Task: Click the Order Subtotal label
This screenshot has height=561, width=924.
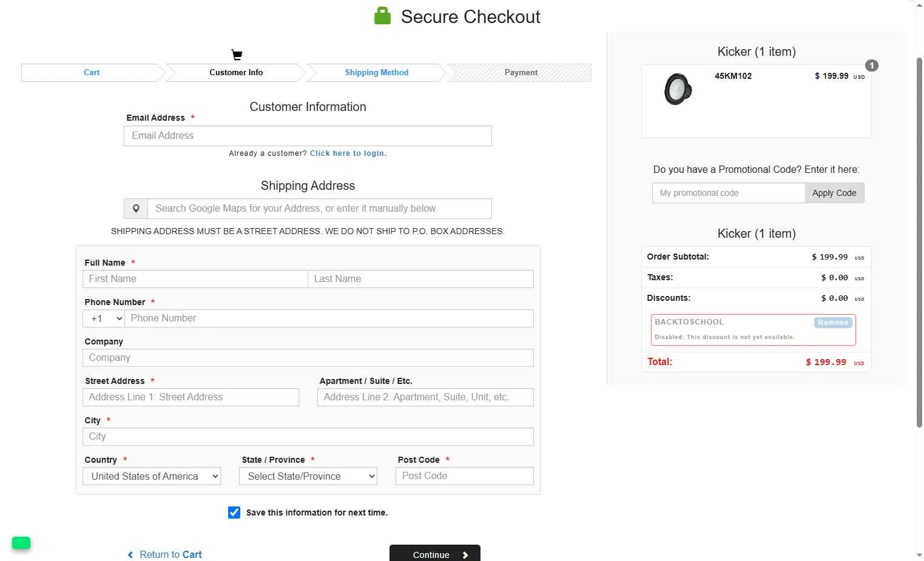Action: coord(678,257)
